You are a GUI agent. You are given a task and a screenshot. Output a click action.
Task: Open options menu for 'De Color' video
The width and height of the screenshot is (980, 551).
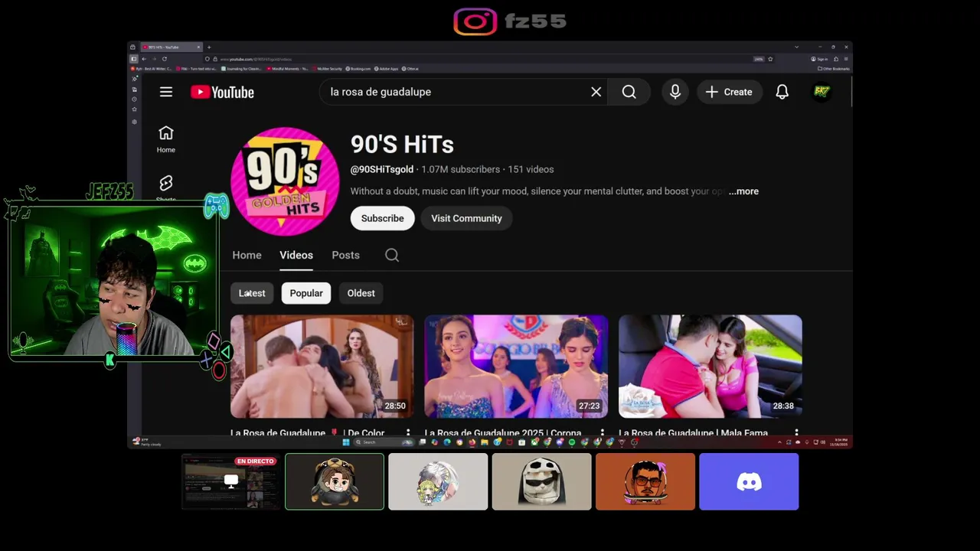(407, 433)
